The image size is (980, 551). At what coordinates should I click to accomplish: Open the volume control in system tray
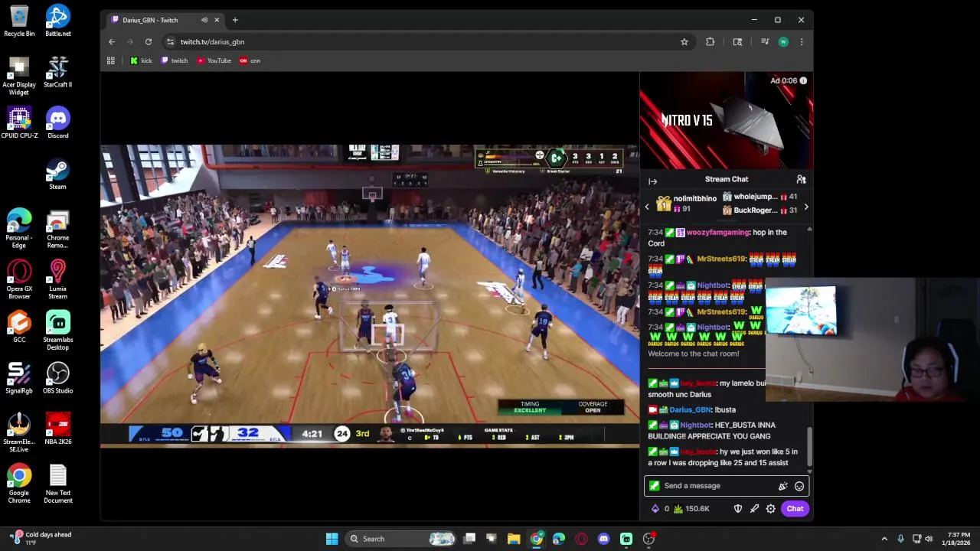(929, 539)
